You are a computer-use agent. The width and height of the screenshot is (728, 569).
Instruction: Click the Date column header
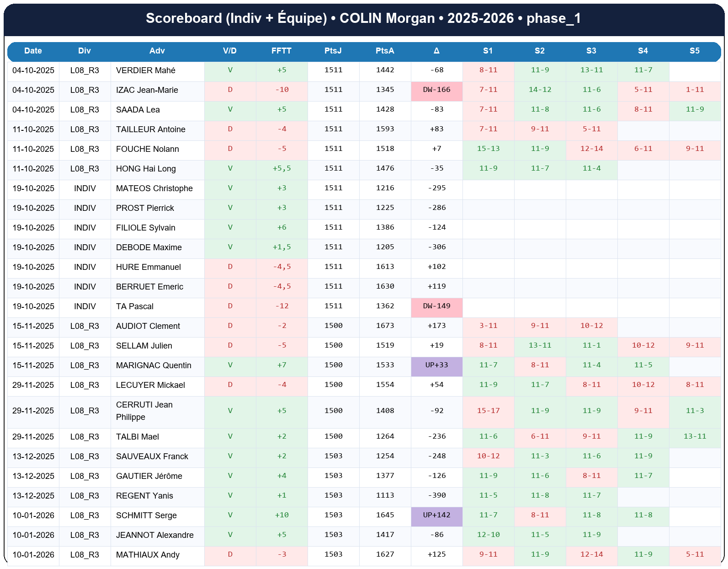click(33, 51)
